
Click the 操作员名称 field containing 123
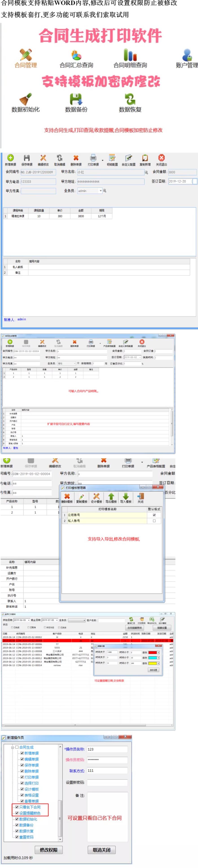(x=107, y=749)
